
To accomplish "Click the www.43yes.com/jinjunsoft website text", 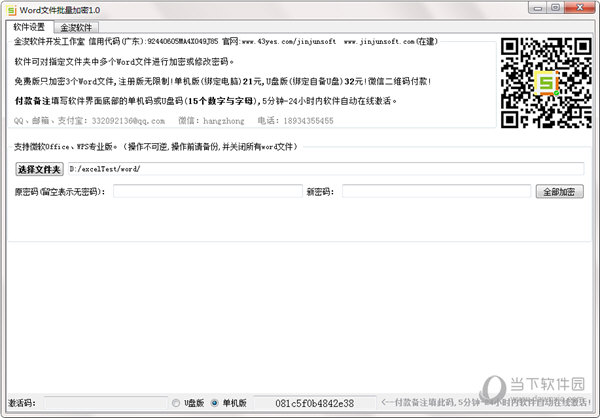I will (289, 41).
